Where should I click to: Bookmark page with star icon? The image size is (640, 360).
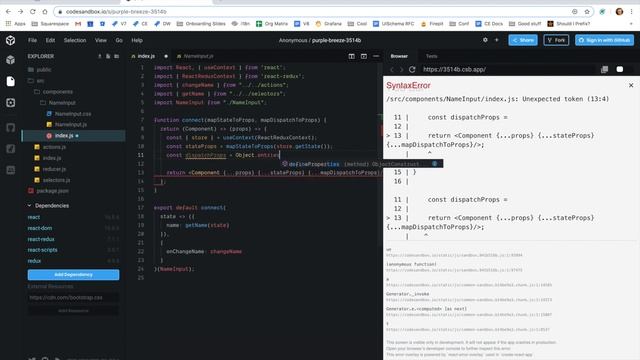(587, 12)
